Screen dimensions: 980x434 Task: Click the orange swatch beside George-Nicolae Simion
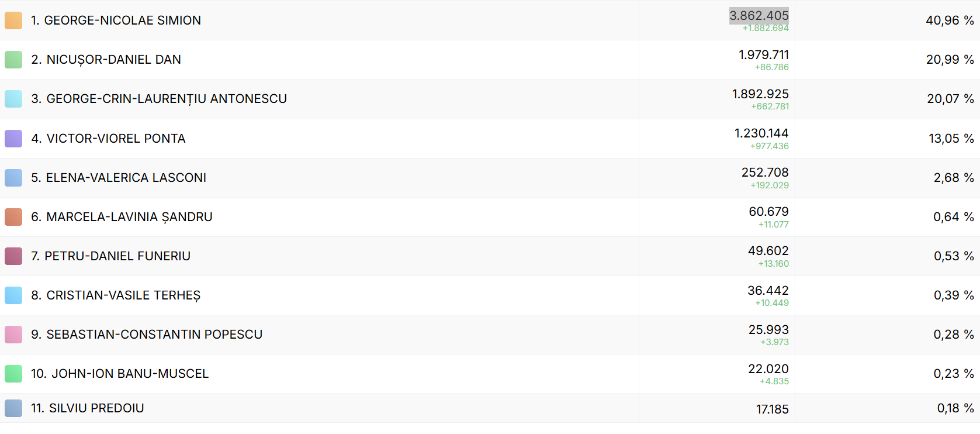[13, 20]
